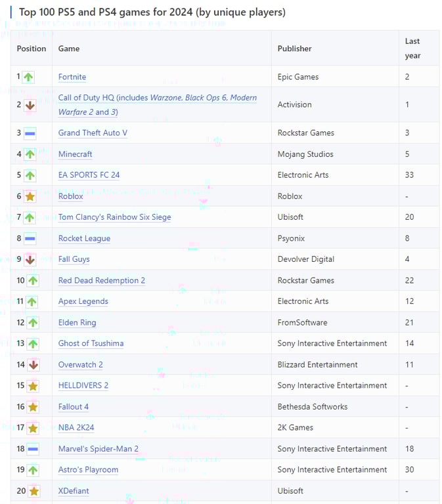Open the NBA 2K24 link
442x504 pixels.
coord(76,427)
